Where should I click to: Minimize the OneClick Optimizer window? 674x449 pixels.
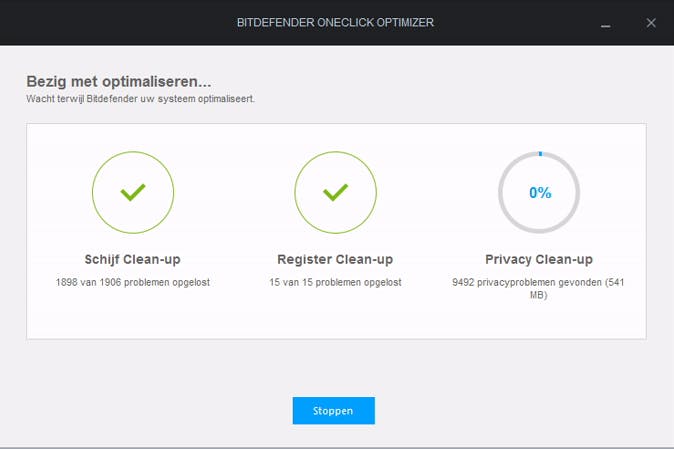(x=603, y=22)
